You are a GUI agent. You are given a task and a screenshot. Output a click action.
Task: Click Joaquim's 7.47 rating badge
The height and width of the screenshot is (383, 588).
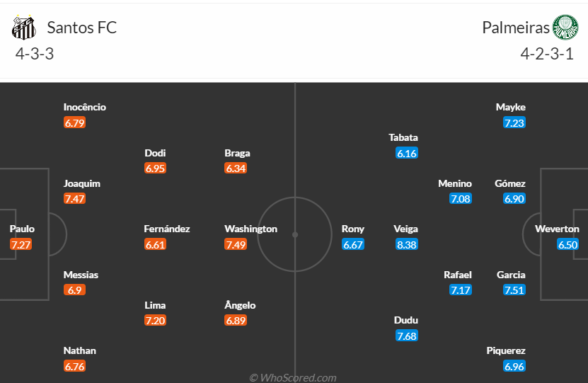[74, 198]
